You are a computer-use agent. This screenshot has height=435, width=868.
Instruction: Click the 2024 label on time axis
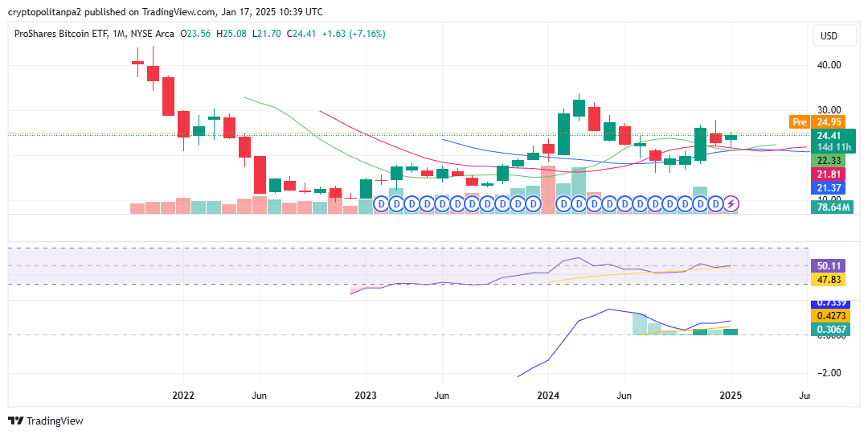click(x=548, y=396)
